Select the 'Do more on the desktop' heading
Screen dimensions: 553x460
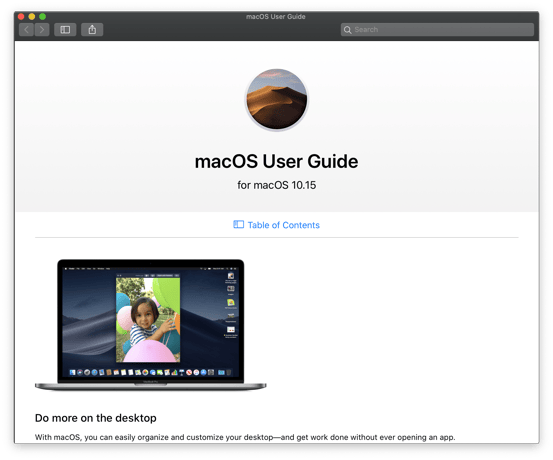pyautogui.click(x=96, y=418)
